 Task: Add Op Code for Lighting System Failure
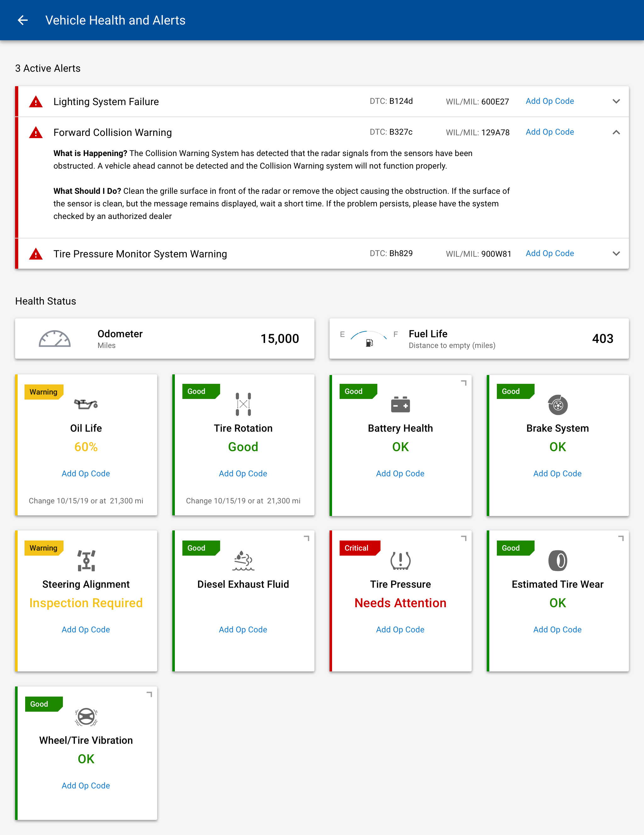550,101
